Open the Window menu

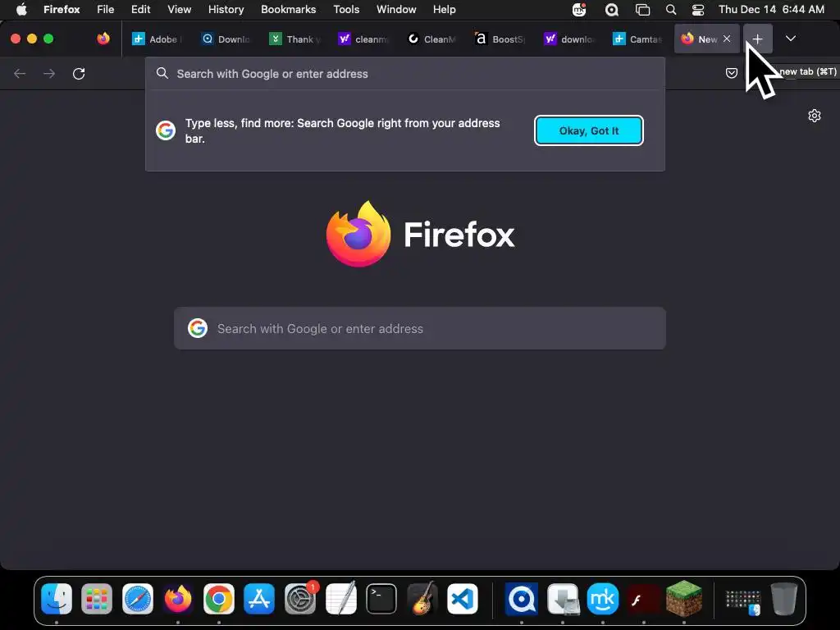point(396,9)
